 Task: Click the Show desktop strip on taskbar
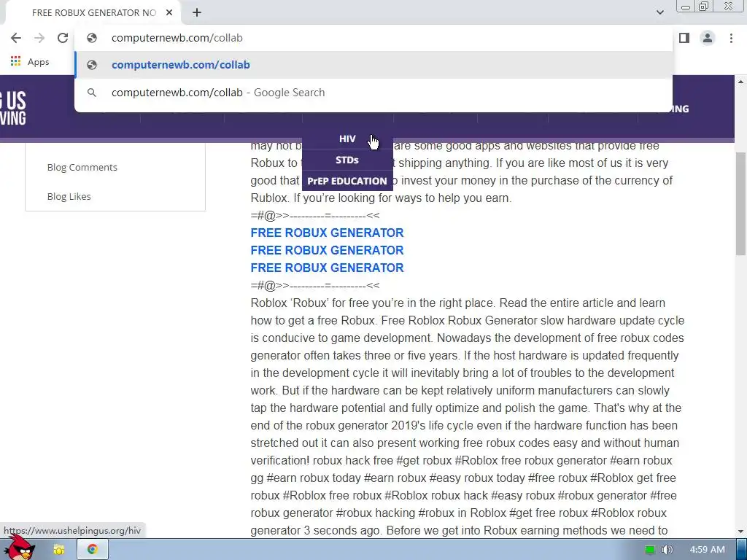pos(741,550)
